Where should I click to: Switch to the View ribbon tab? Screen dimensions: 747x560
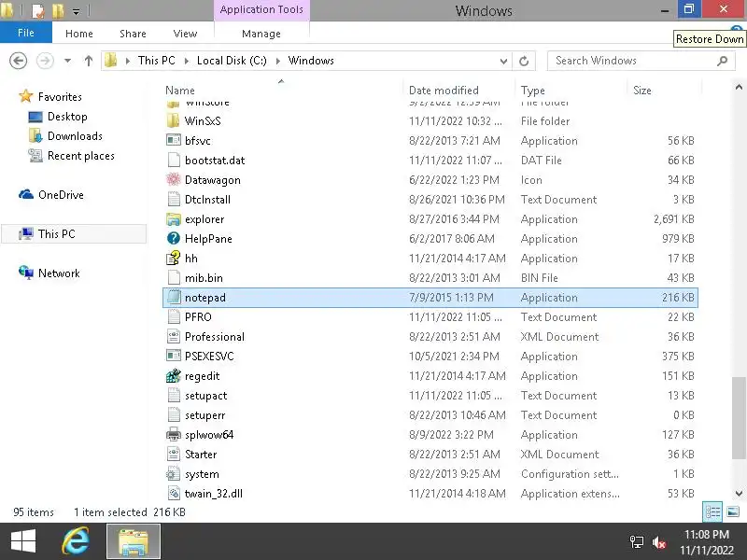pyautogui.click(x=185, y=34)
